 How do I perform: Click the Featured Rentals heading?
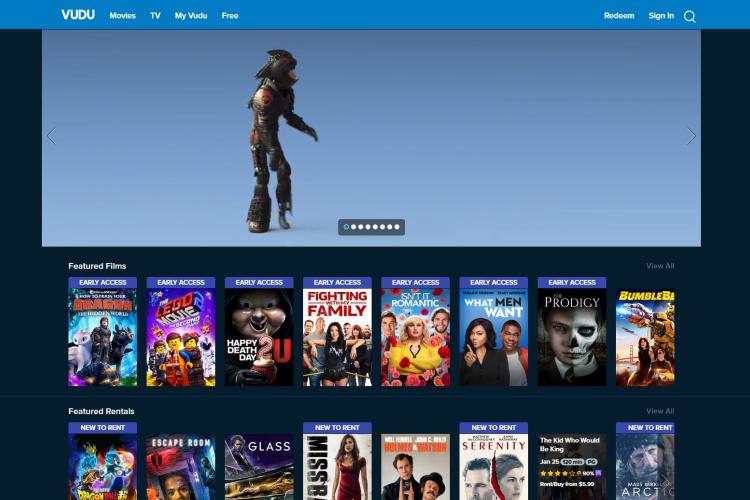[x=101, y=411]
